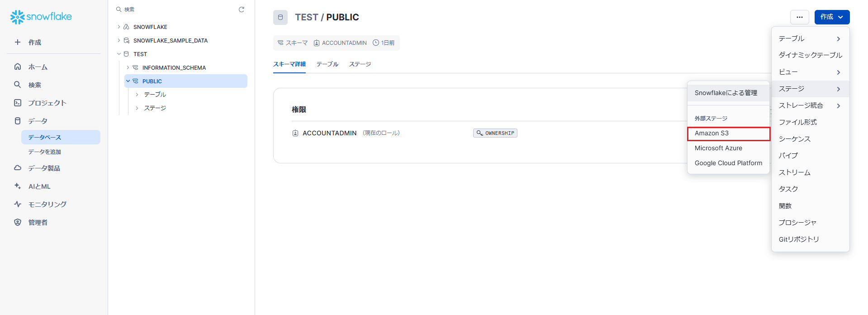Image resolution: width=868 pixels, height=315 pixels.
Task: Open the テーブル submenu arrow in create menu
Action: [x=838, y=39]
